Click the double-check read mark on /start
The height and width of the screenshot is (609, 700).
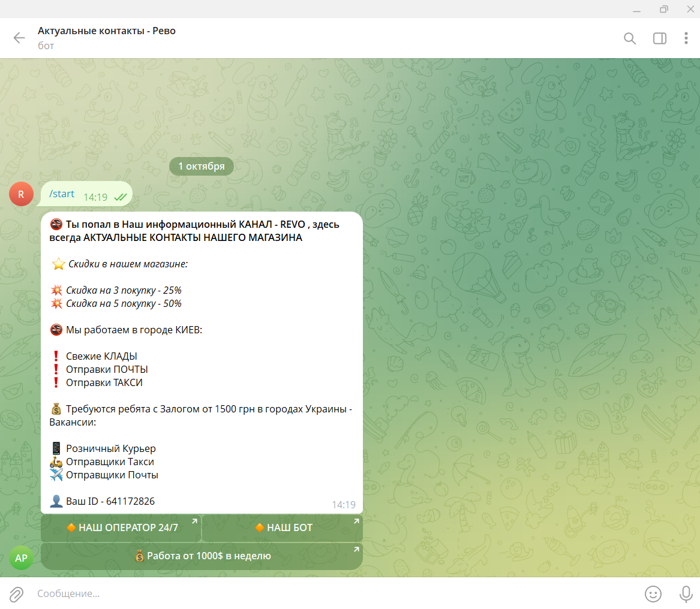pos(121,197)
